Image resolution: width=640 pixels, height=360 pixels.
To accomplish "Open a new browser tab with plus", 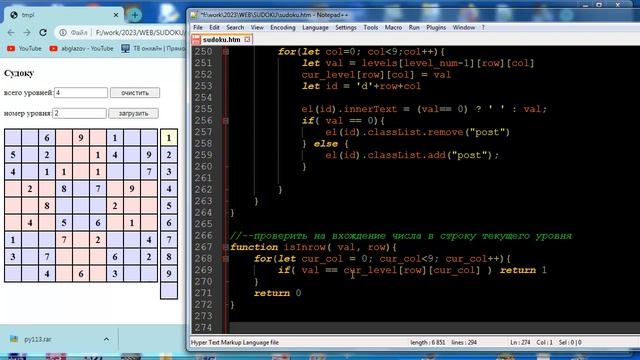I will (134, 15).
